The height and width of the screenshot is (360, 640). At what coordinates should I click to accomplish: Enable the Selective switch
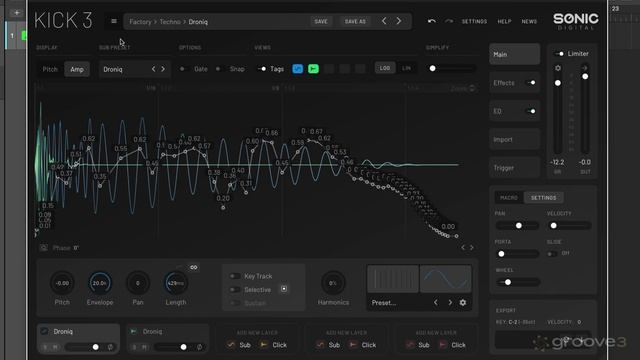pyautogui.click(x=235, y=289)
